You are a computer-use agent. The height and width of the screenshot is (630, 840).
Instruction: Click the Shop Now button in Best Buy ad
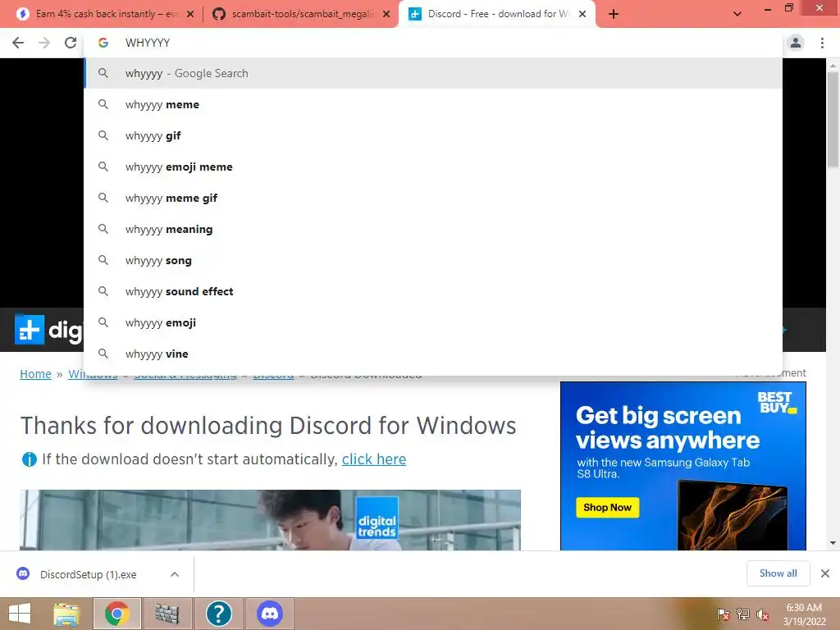(608, 507)
